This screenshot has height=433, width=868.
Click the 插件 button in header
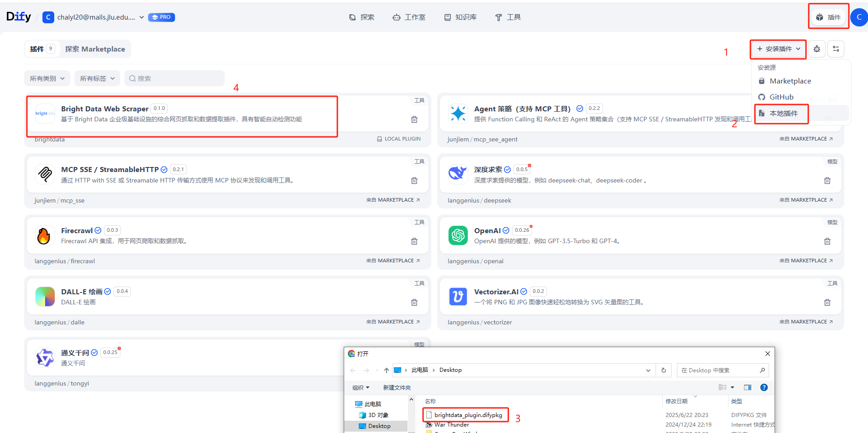pos(829,17)
